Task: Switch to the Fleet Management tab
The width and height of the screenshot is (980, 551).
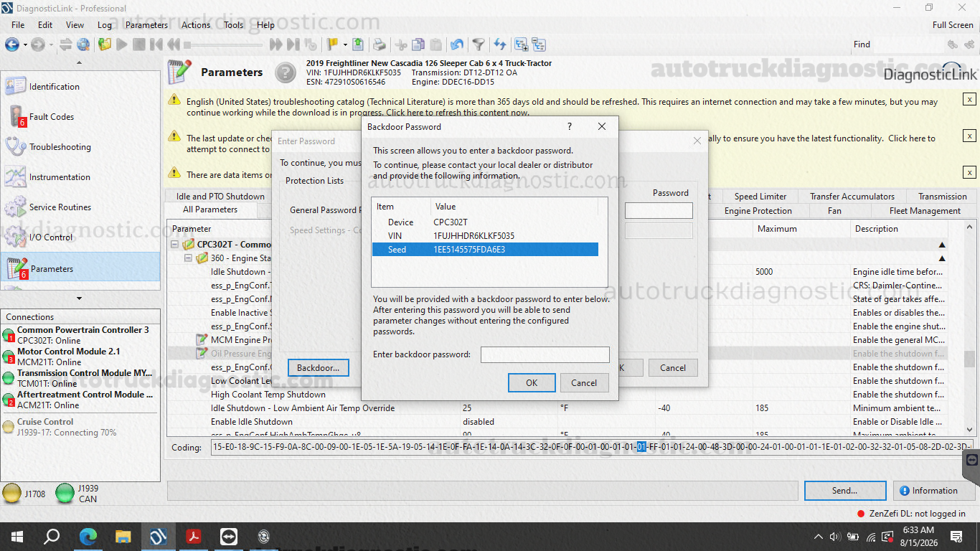Action: (925, 211)
